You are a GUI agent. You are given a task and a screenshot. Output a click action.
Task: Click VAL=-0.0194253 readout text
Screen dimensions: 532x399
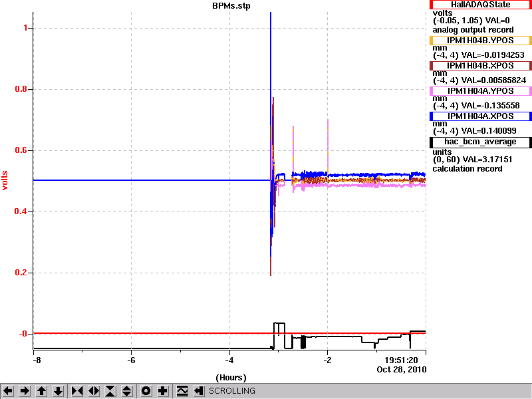(x=493, y=55)
